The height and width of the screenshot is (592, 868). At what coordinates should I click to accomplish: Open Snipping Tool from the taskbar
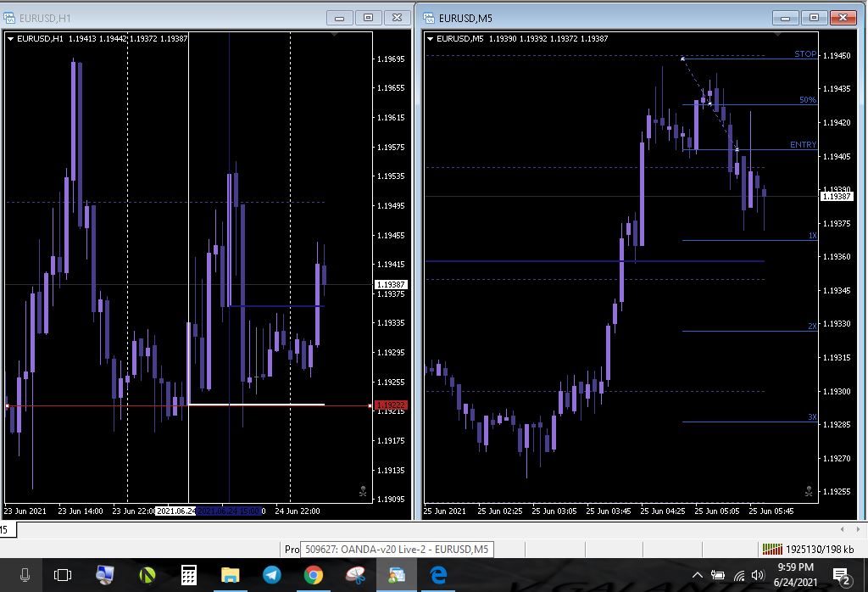pos(355,575)
